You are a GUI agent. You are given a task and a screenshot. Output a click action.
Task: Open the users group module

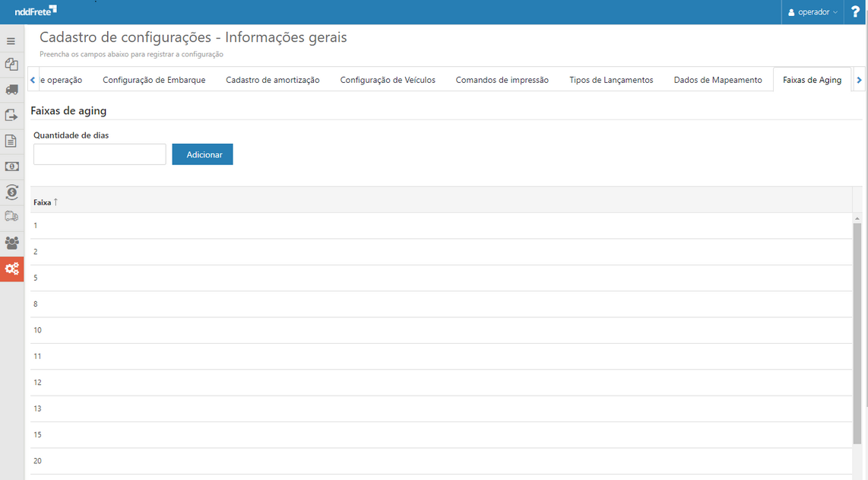11,243
